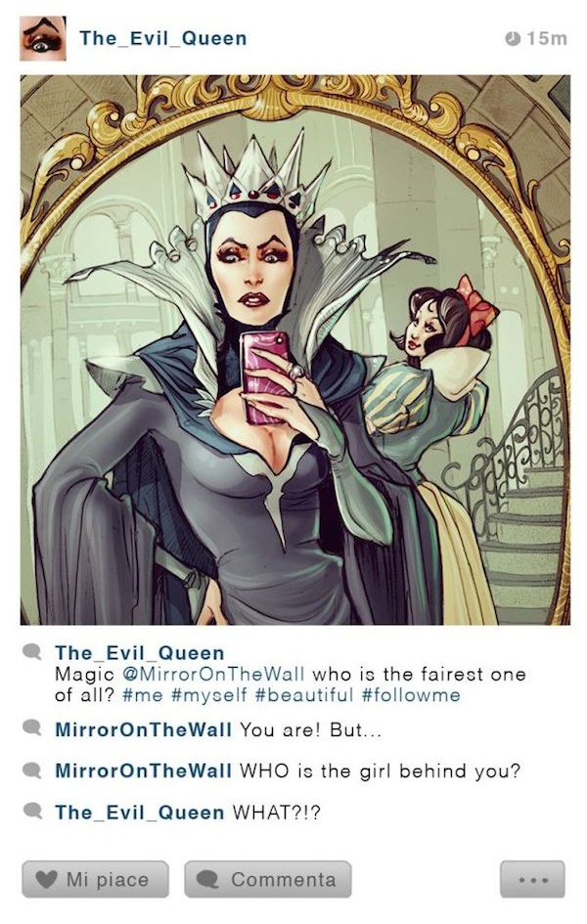Click the clock icon beside 15m
This screenshot has height=924, width=587.
513,38
